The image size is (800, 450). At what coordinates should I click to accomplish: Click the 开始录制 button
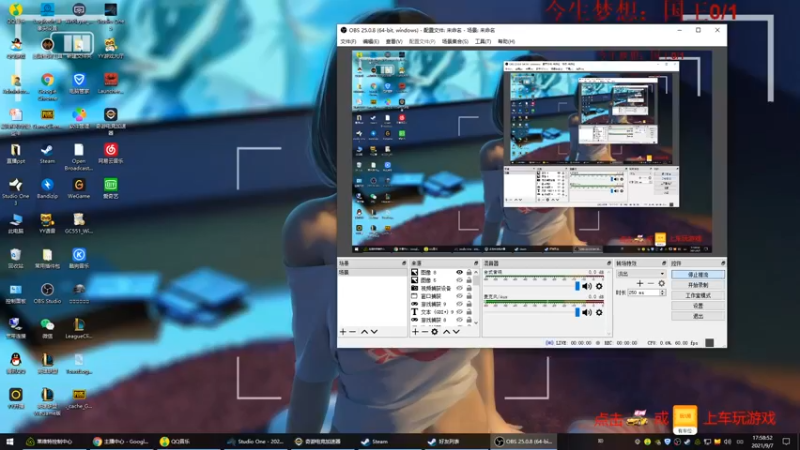pos(698,285)
